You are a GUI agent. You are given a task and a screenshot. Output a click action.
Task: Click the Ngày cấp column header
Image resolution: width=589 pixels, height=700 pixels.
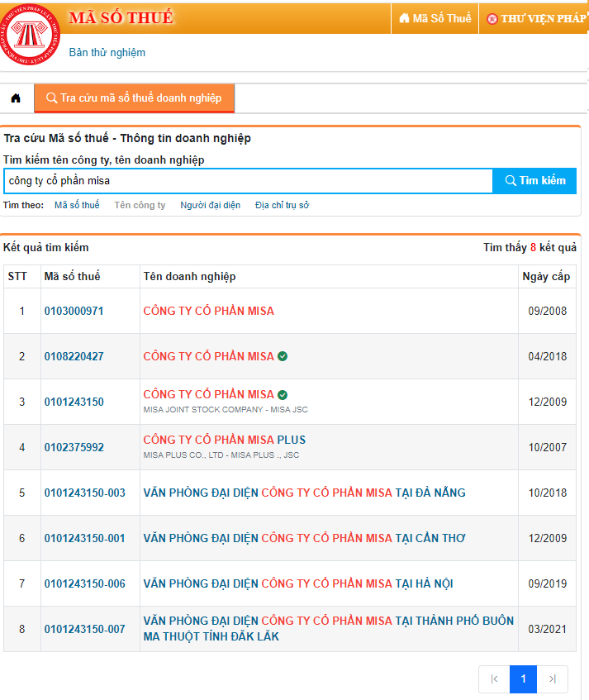(546, 277)
